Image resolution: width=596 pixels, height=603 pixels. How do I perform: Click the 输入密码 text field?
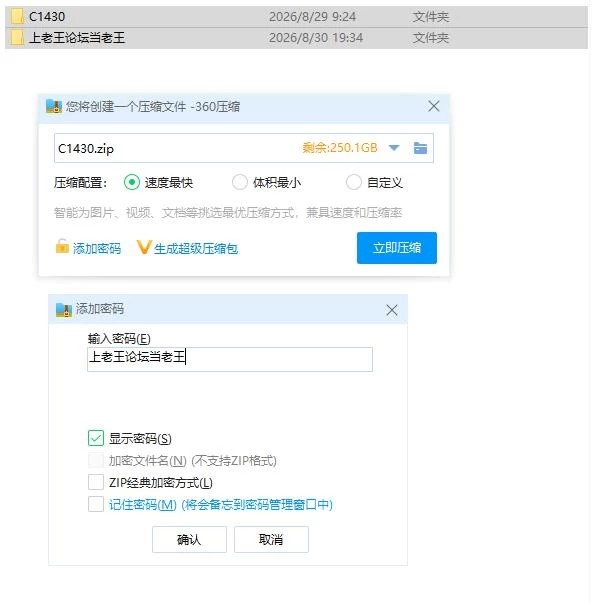tap(230, 359)
